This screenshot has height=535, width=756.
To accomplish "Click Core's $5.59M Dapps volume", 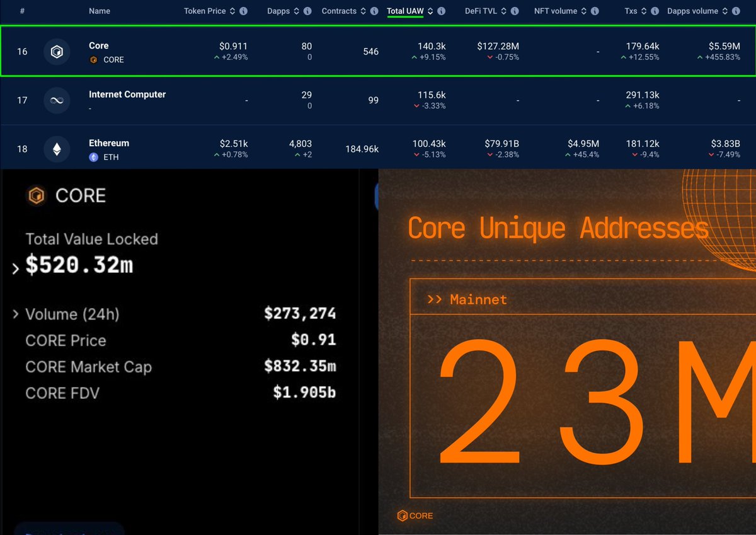I will click(x=723, y=46).
